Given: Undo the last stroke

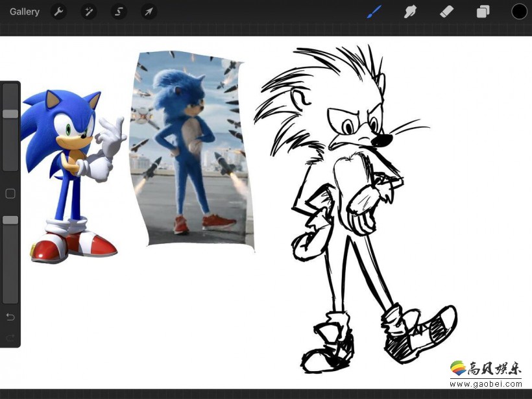Looking at the screenshot, I should point(10,317).
